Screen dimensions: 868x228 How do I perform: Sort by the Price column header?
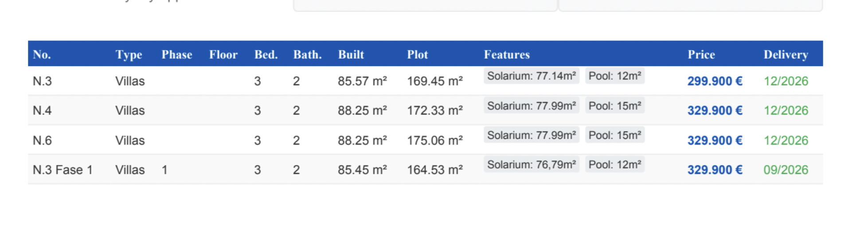(x=701, y=55)
